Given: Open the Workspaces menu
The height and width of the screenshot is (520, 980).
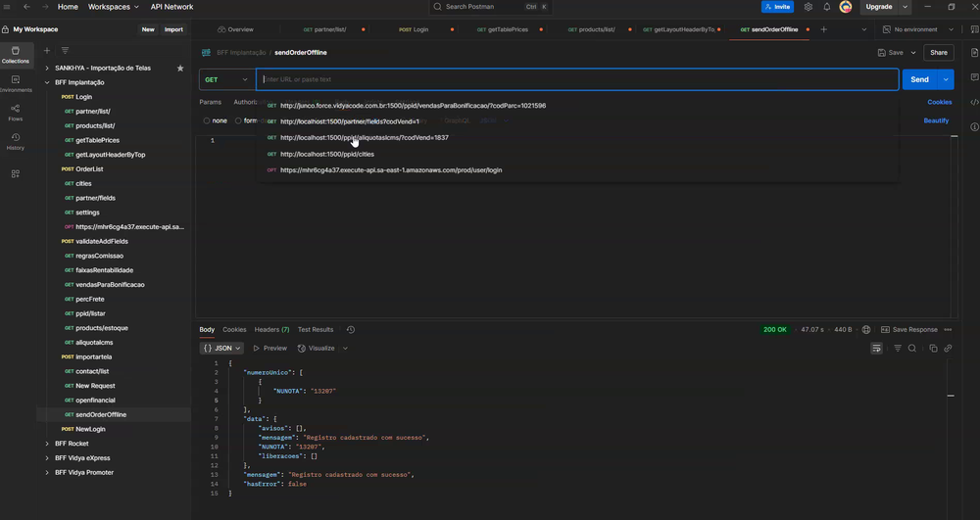Looking at the screenshot, I should pos(113,7).
